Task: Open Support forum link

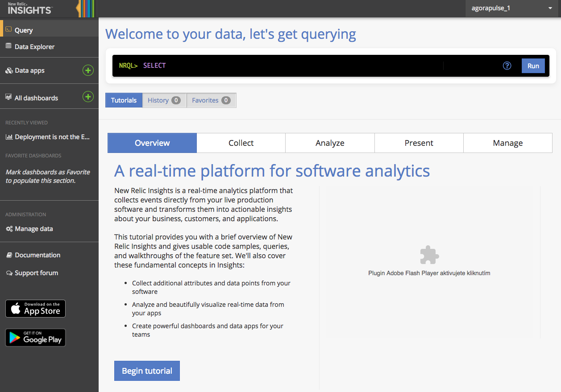Action: (36, 272)
